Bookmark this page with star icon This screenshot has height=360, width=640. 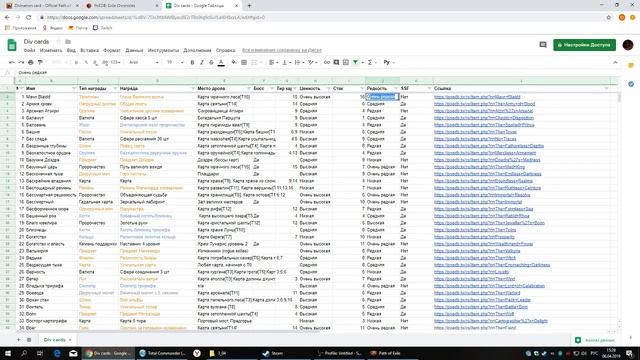(x=609, y=18)
